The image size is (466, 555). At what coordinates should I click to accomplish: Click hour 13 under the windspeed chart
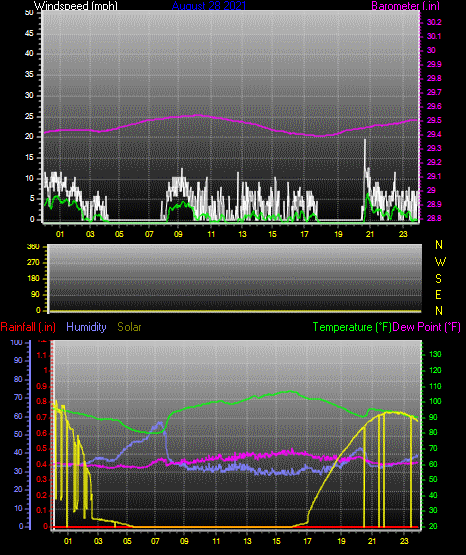pyautogui.click(x=242, y=234)
